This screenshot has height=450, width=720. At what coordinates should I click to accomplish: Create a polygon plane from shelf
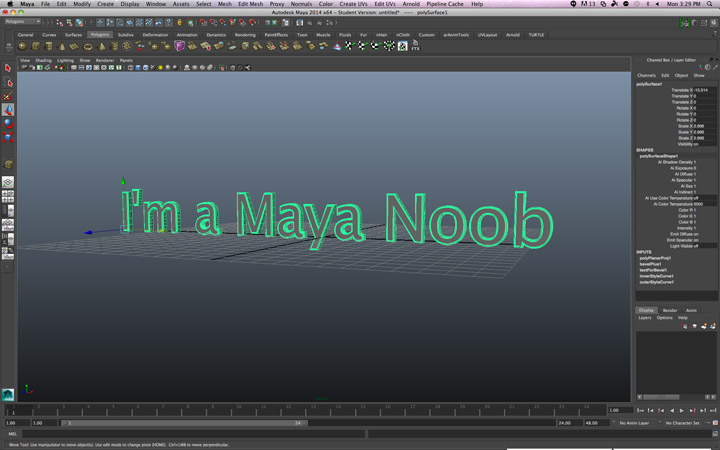[74, 46]
